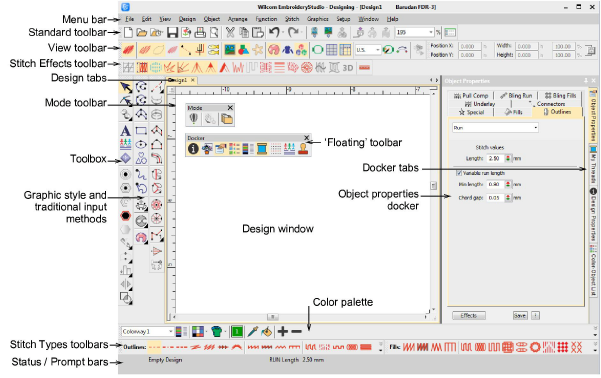Click the green shirt background icon

pyautogui.click(x=217, y=331)
